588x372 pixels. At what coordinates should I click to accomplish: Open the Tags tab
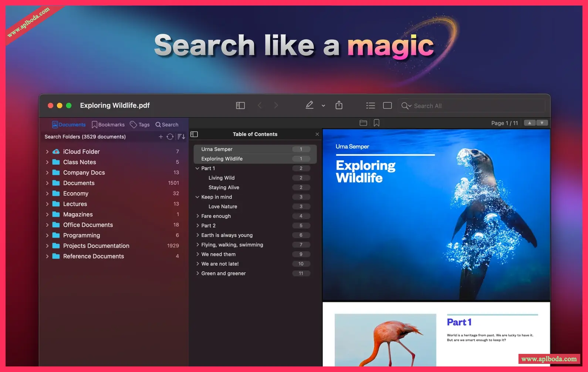click(x=140, y=125)
